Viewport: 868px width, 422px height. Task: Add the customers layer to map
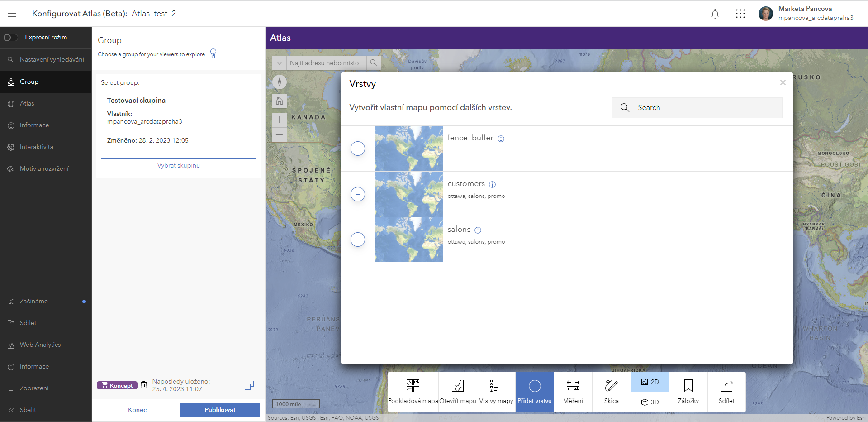click(x=358, y=194)
